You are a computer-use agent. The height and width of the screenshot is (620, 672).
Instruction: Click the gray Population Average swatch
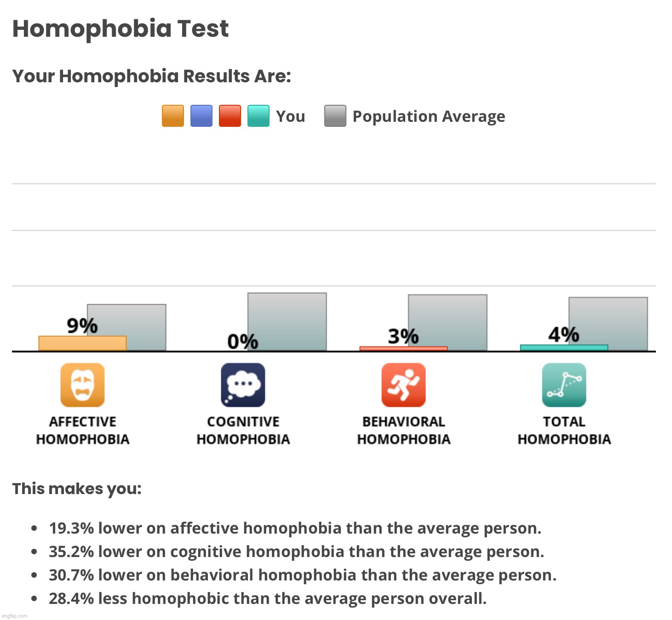(335, 116)
